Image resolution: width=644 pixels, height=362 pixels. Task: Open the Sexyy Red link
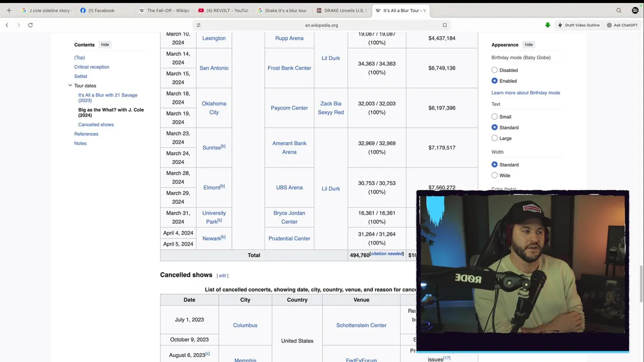click(x=331, y=113)
